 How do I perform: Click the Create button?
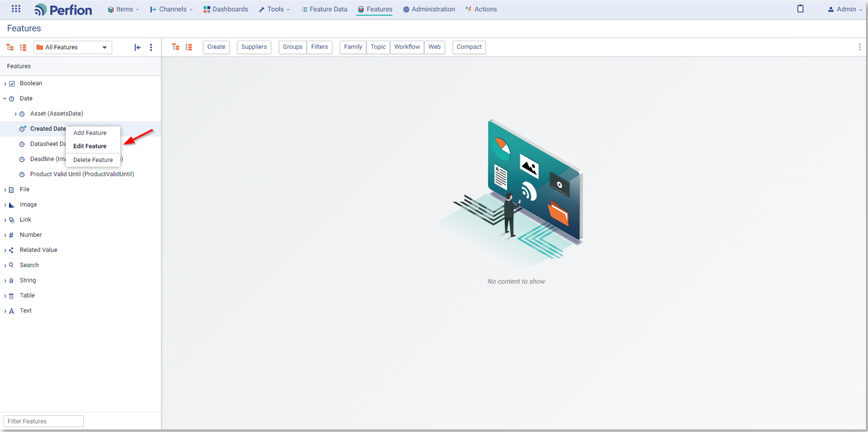(x=216, y=47)
